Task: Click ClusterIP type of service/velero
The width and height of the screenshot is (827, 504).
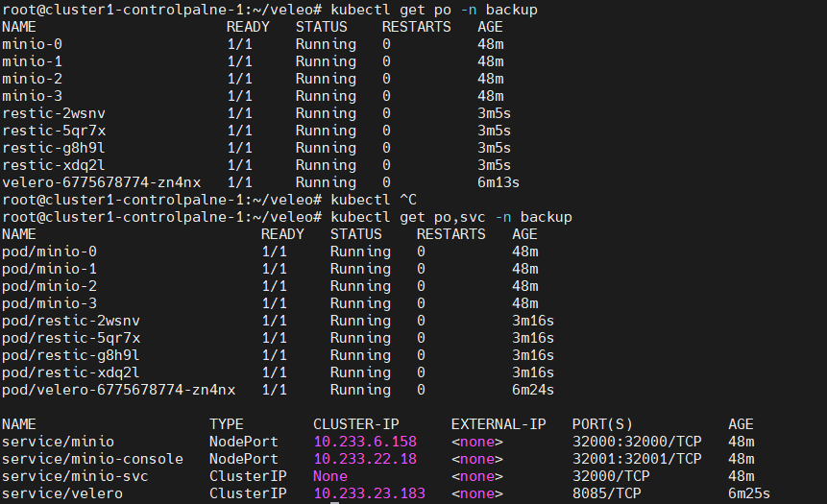Action: [248, 493]
